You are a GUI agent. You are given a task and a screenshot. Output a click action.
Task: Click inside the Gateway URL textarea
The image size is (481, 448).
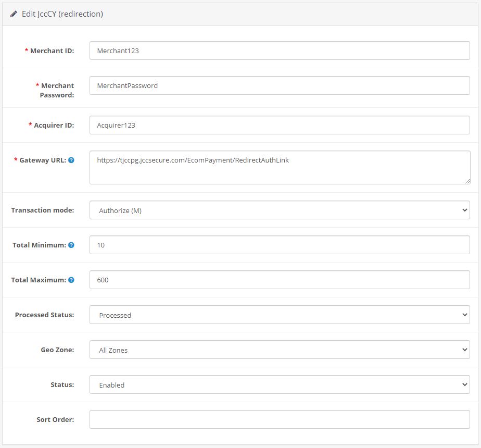(x=280, y=168)
